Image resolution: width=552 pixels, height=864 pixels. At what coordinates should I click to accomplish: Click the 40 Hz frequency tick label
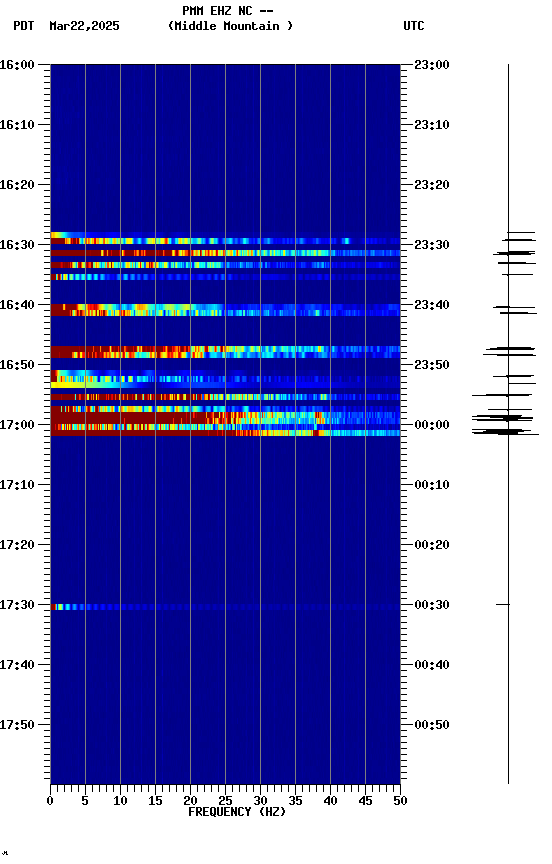point(330,802)
